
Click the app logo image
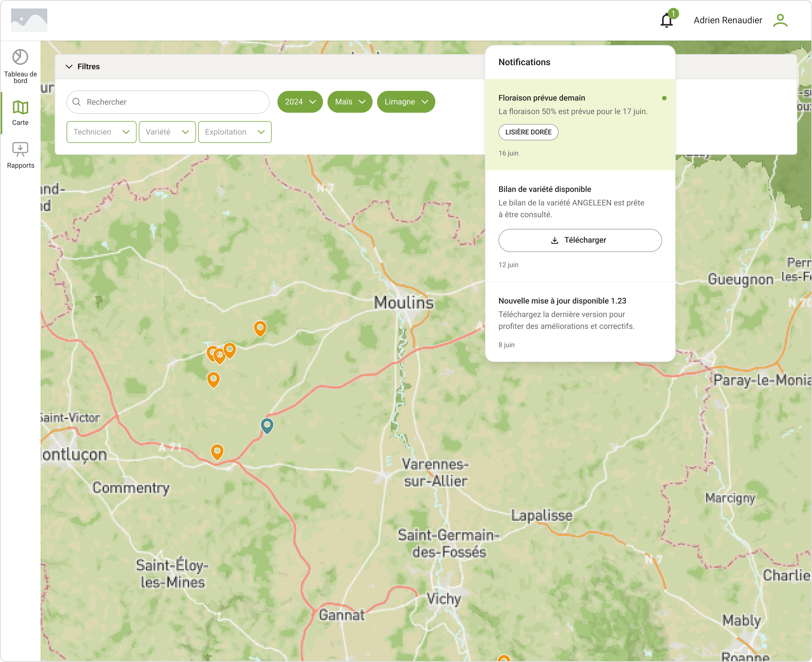(29, 20)
